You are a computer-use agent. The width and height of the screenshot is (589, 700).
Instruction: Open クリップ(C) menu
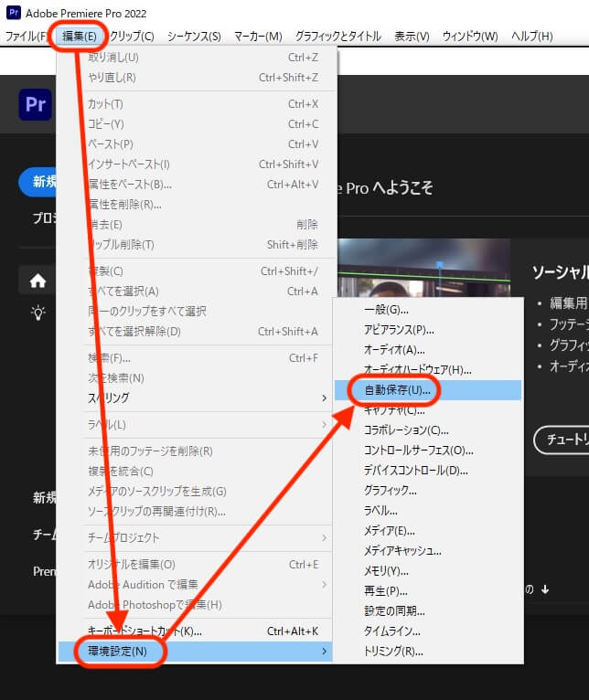point(132,37)
